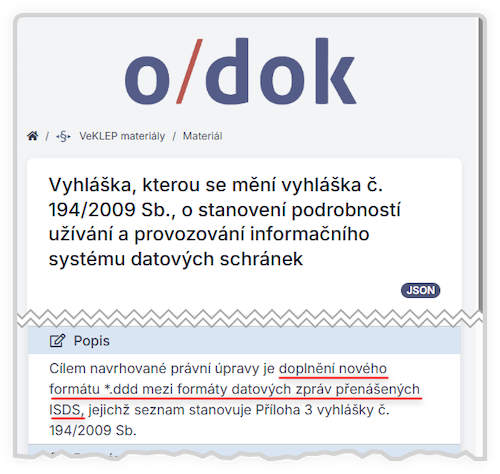
Task: Click the partially visible section header below Popis
Action: (244, 449)
